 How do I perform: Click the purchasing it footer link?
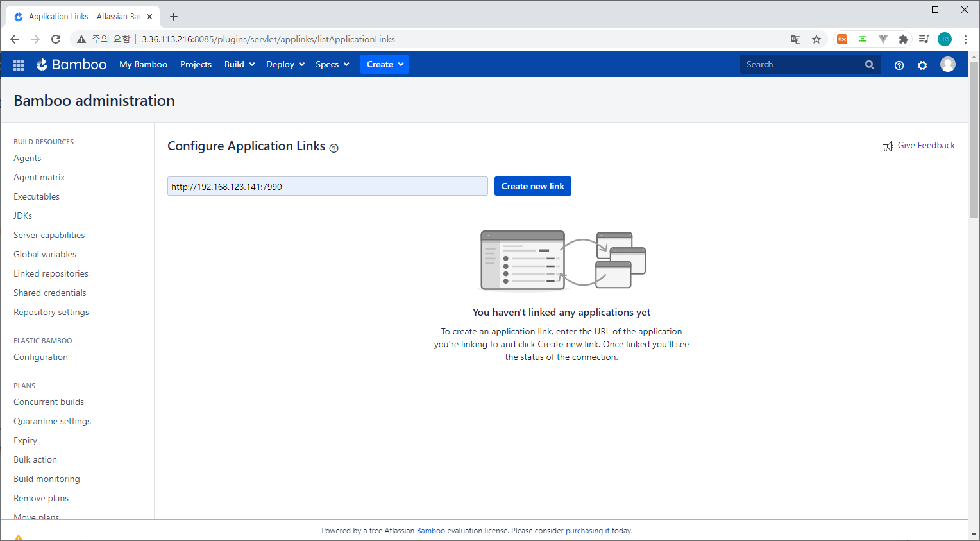click(587, 531)
